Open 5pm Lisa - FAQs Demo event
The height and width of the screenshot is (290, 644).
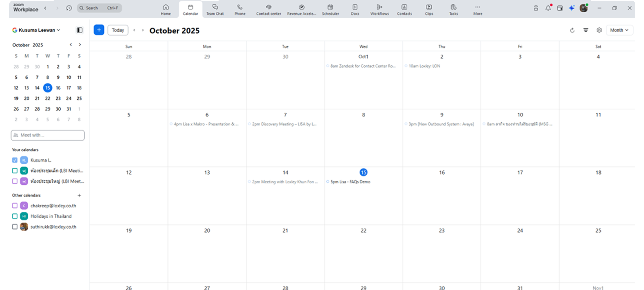click(x=350, y=182)
